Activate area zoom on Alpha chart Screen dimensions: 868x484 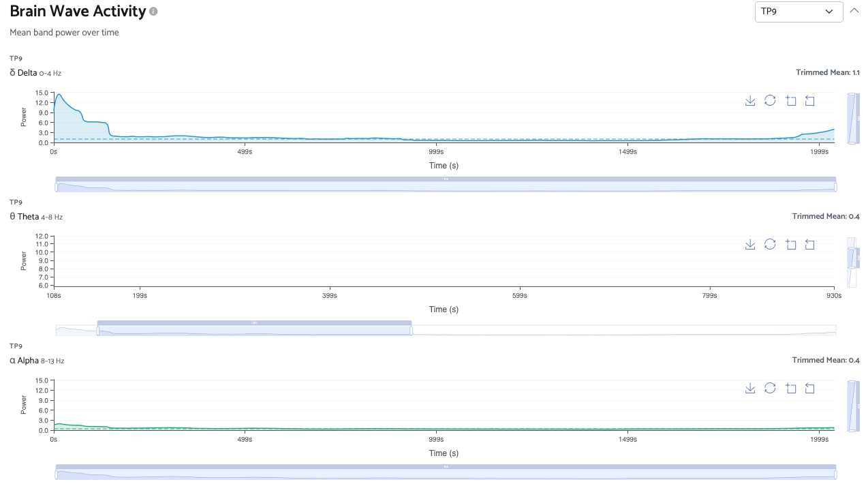pyautogui.click(x=790, y=388)
